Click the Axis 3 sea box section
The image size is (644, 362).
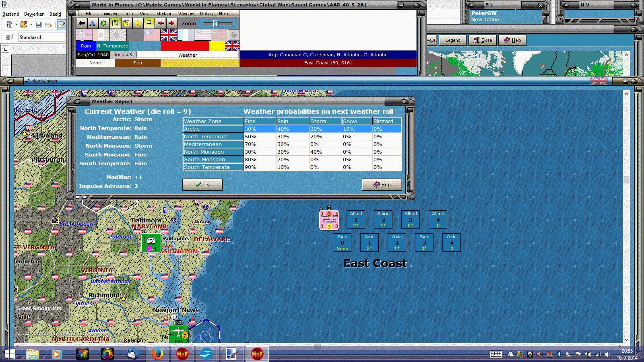coord(424,243)
